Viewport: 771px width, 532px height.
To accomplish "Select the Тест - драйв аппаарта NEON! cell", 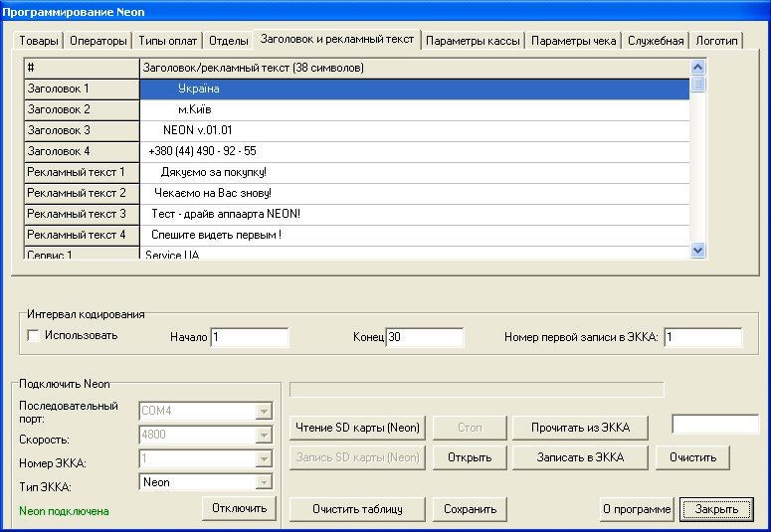I will (x=415, y=215).
